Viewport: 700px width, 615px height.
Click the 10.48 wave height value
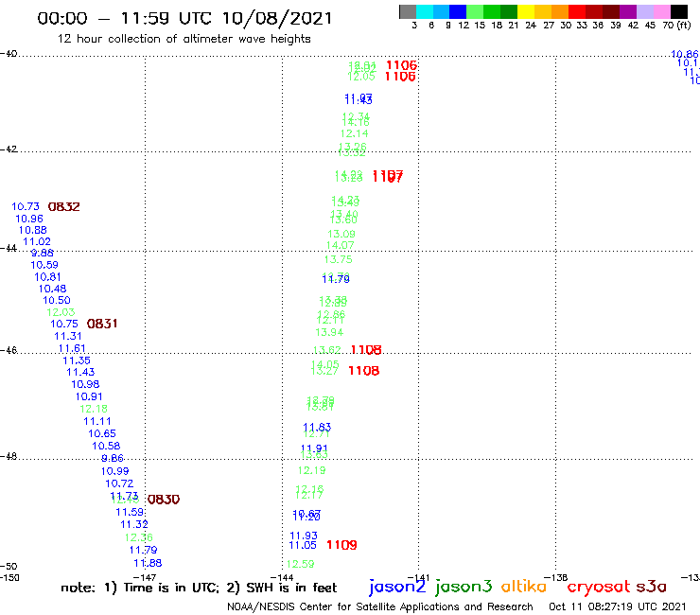52,289
